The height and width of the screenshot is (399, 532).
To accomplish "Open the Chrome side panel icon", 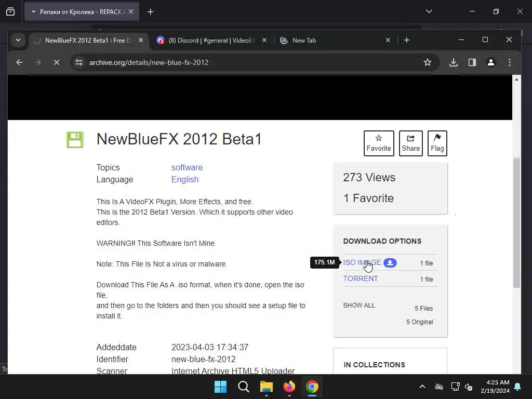I will click(472, 62).
